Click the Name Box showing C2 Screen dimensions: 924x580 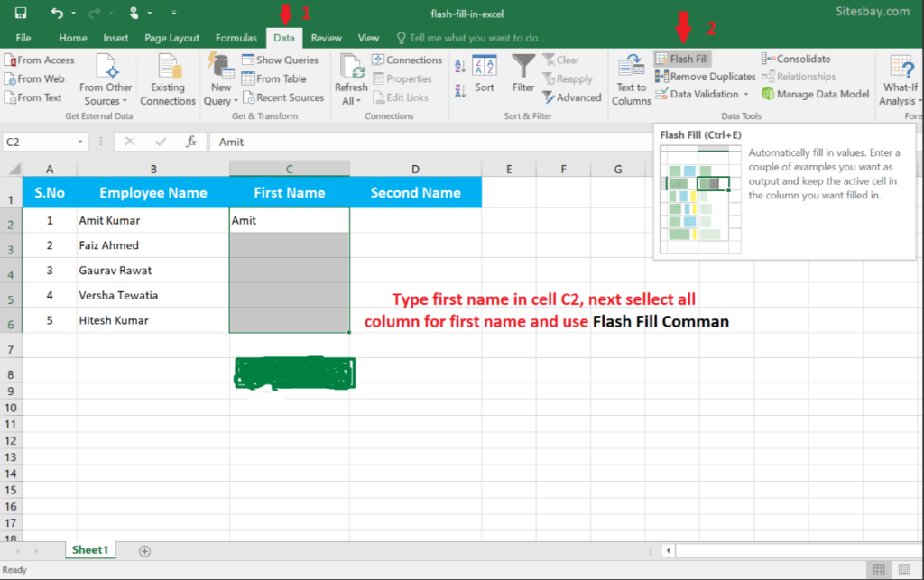(x=38, y=142)
